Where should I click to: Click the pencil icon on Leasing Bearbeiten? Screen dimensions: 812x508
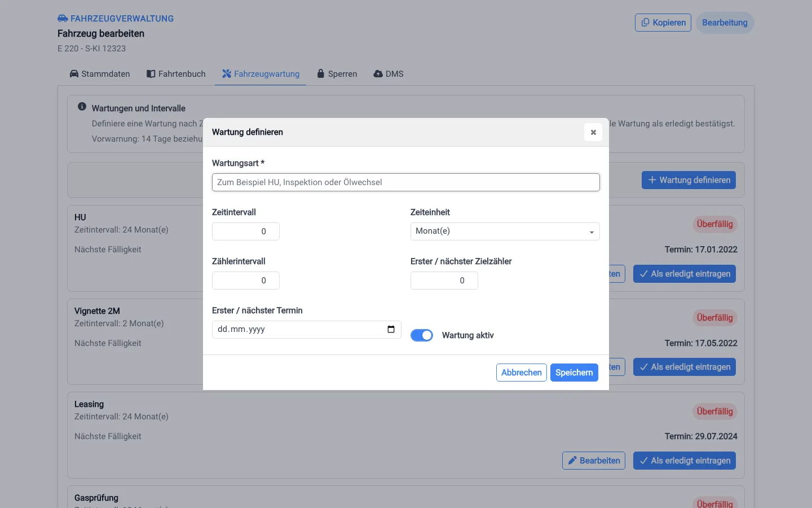tap(572, 461)
